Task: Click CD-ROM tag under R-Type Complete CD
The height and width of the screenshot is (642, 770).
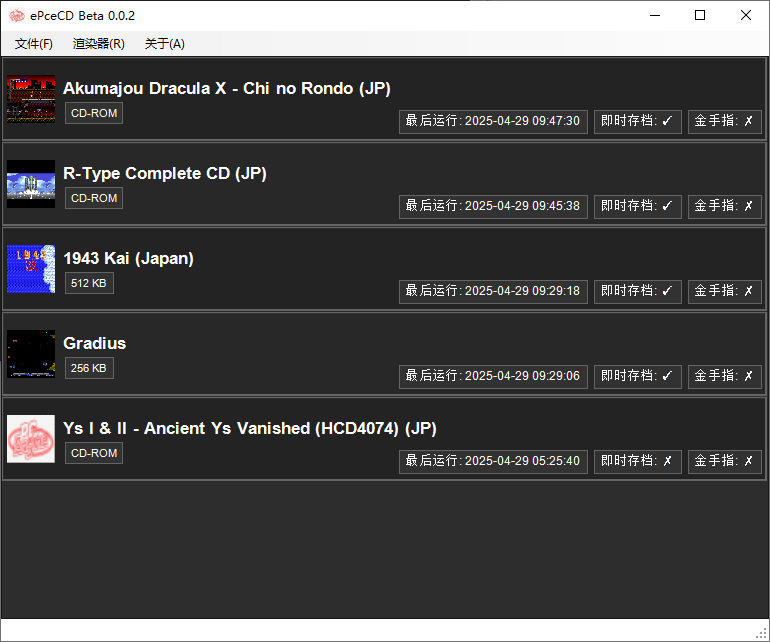Action: click(94, 198)
